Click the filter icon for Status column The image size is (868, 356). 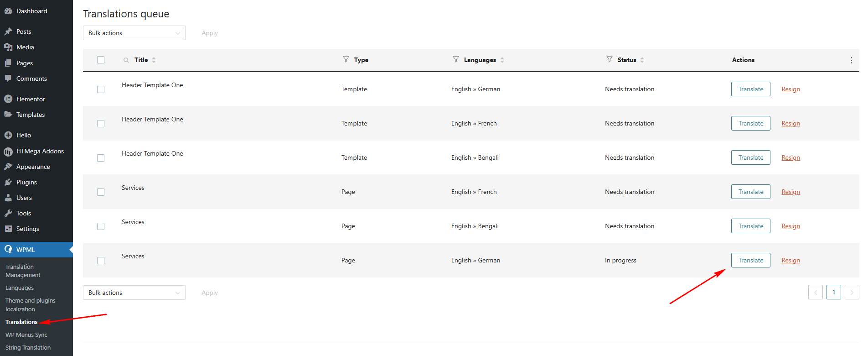point(610,59)
